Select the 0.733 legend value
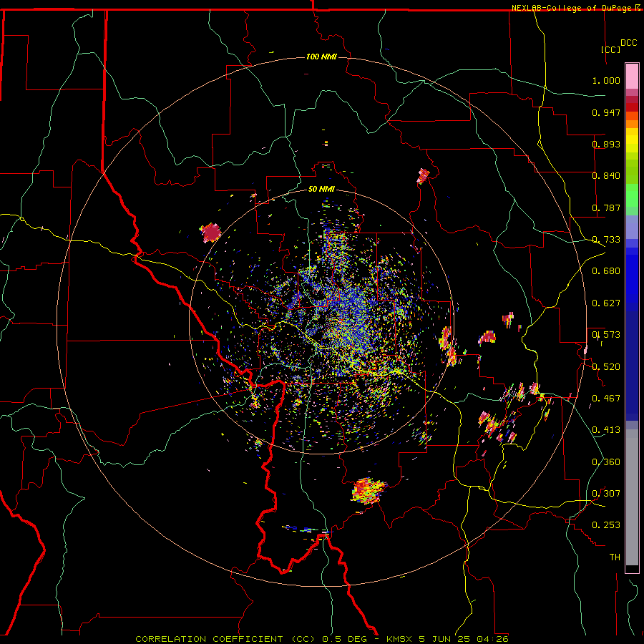 606,240
